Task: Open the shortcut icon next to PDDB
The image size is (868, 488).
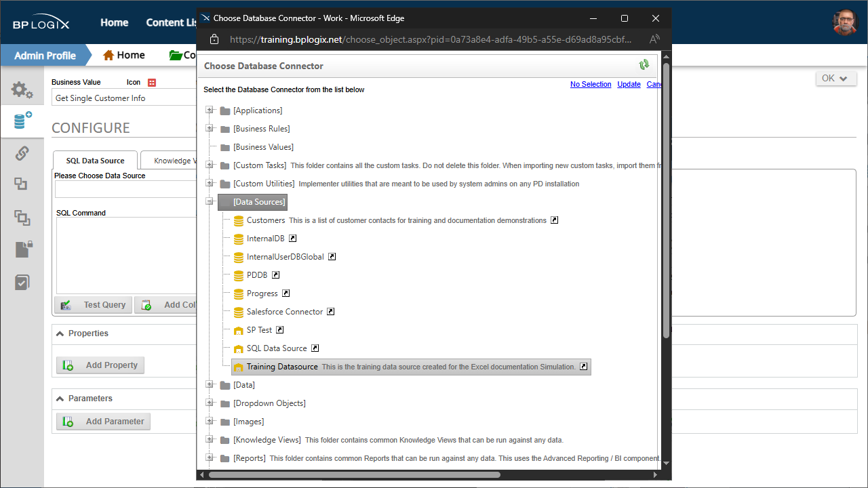Action: pos(276,275)
